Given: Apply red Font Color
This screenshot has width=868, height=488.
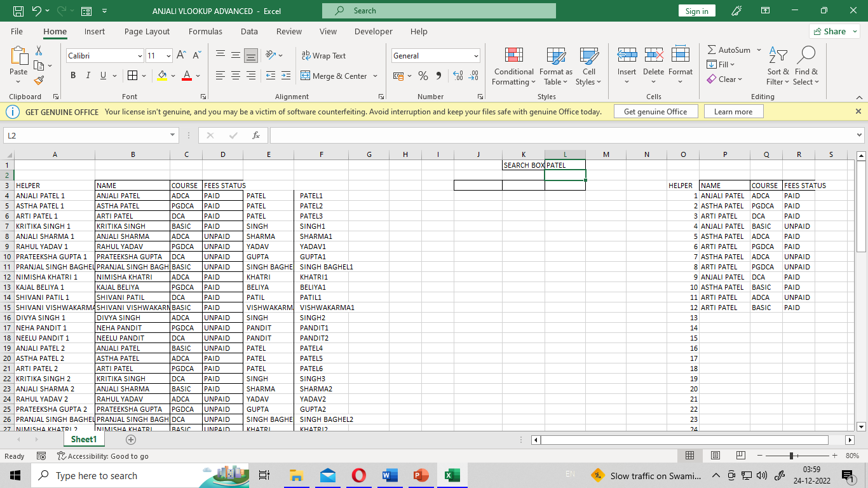Looking at the screenshot, I should coord(187,76).
